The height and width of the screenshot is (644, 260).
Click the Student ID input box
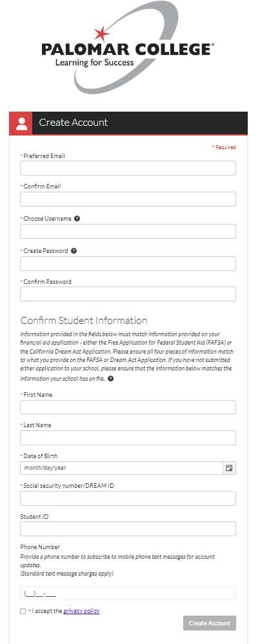click(128, 528)
